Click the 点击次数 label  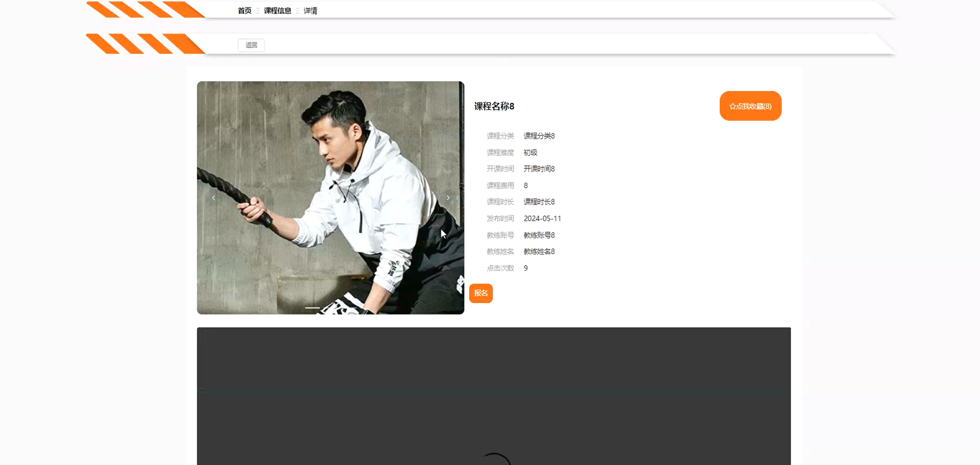(500, 268)
